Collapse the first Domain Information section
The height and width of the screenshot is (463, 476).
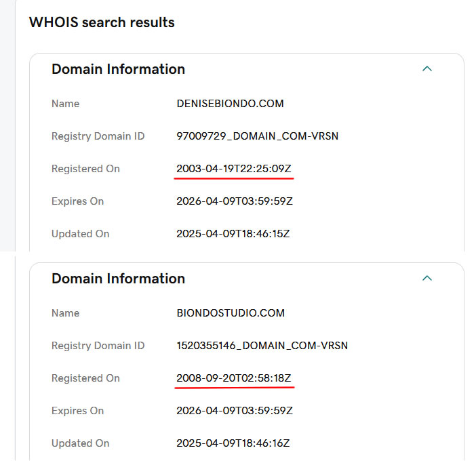point(427,68)
